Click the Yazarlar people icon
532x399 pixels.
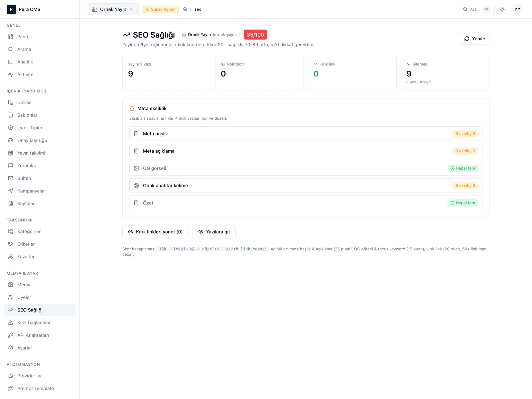tap(11, 257)
